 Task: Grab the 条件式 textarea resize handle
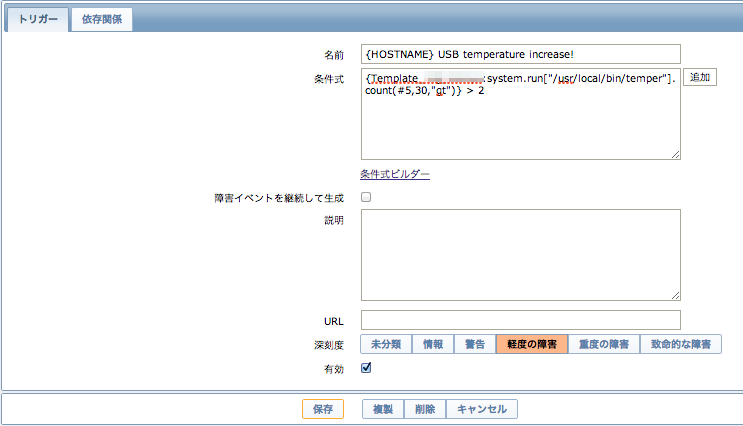(x=676, y=154)
